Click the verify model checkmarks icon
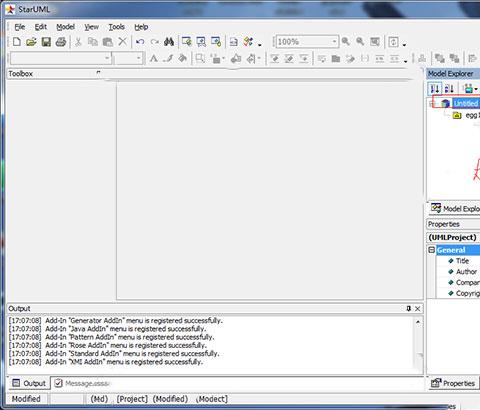 [248, 42]
